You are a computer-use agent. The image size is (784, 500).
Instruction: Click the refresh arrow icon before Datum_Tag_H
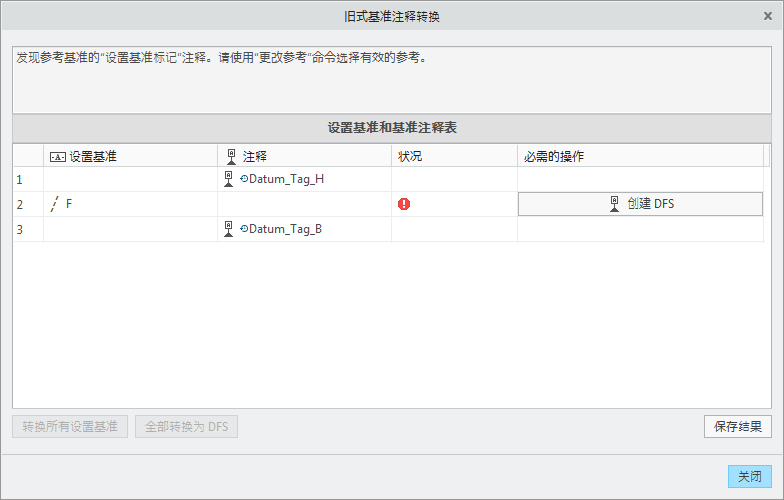[244, 179]
